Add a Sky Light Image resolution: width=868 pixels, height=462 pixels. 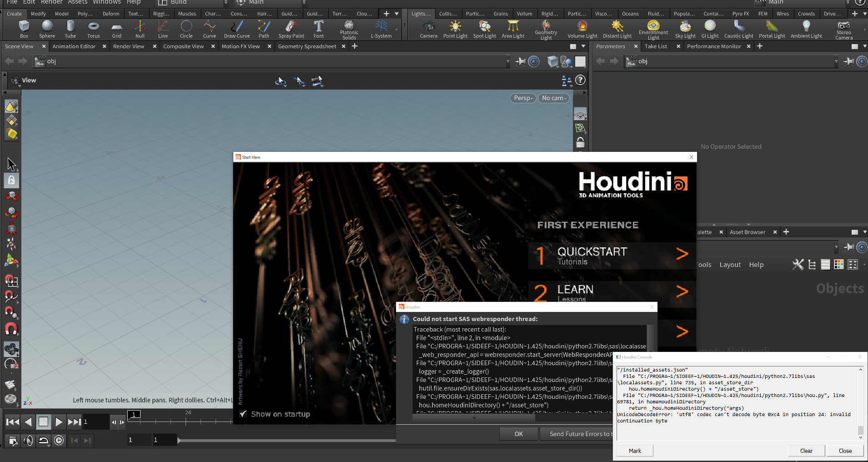685,29
